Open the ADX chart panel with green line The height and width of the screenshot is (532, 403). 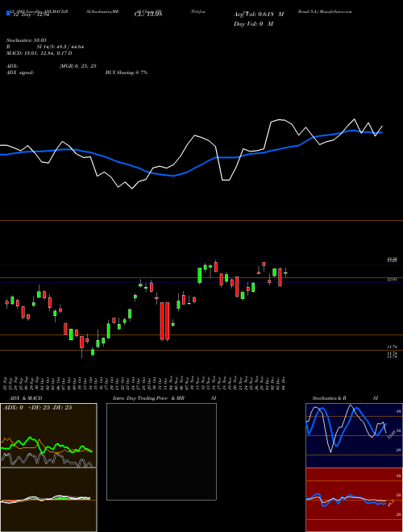48,435
